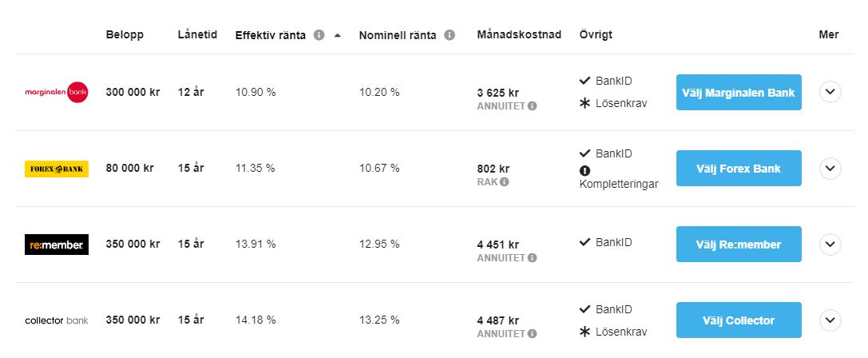Expand Collector offer details
Image resolution: width=868 pixels, height=358 pixels.
(830, 320)
